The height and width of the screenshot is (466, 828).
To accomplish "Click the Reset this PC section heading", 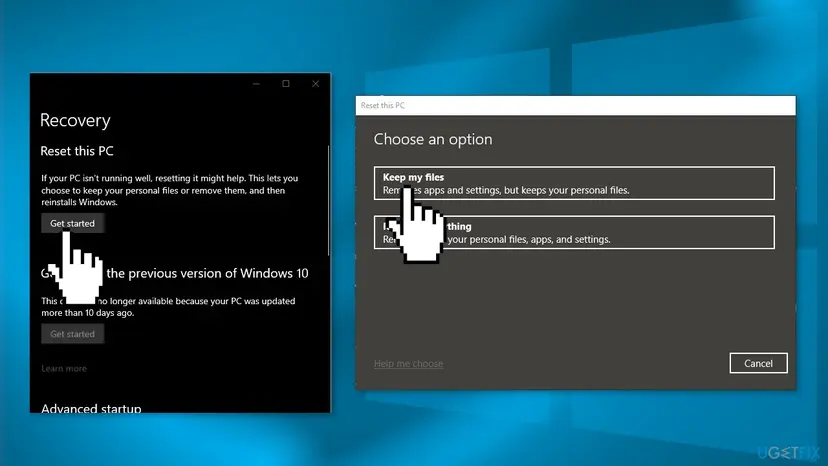I will point(77,151).
